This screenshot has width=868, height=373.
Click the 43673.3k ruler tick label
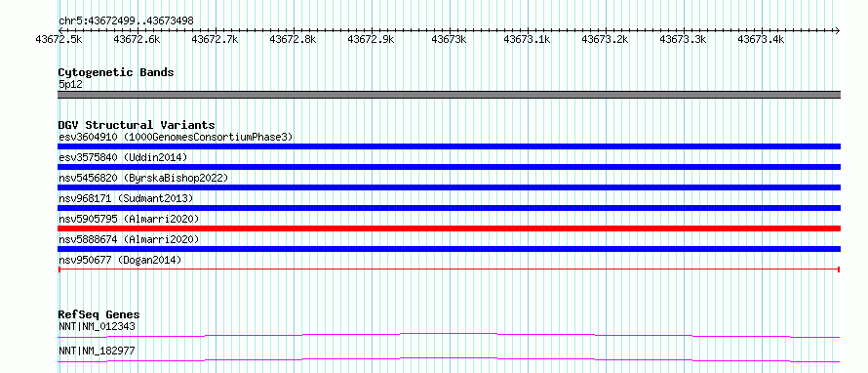[684, 39]
